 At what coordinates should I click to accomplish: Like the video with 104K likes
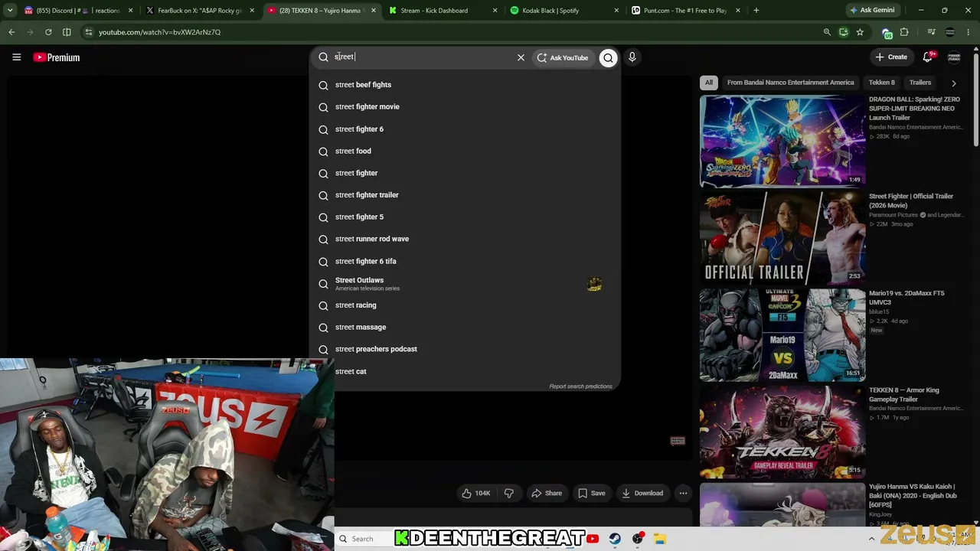click(x=475, y=494)
